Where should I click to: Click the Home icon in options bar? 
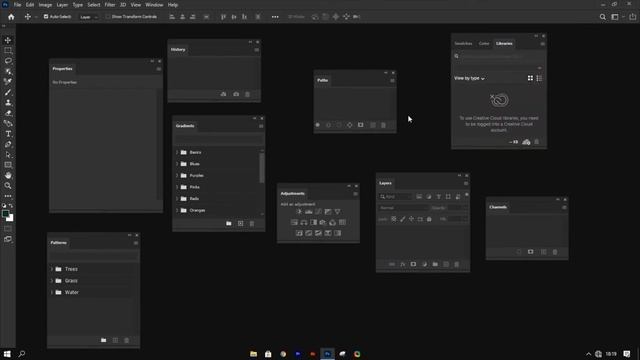[x=11, y=17]
